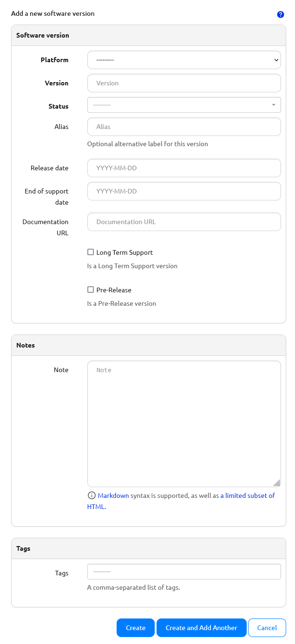
Task: Click the Documentation URL input
Action: tap(184, 222)
